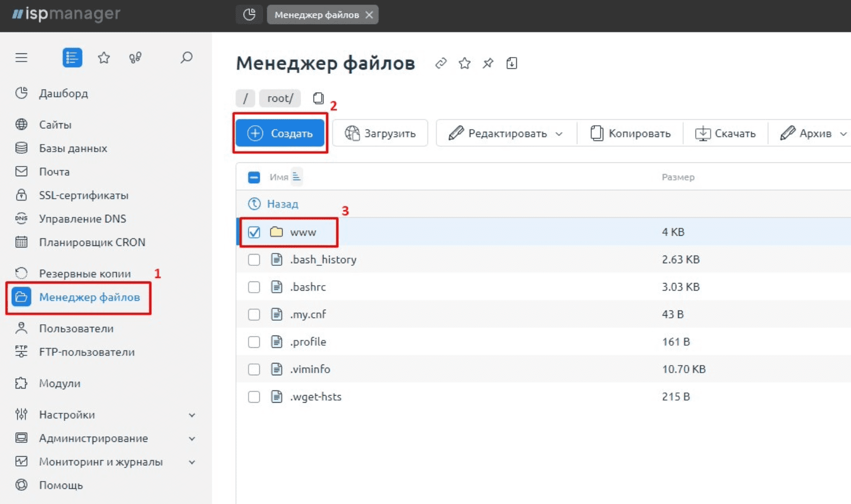Expand the Мониторинг и журналы chevron

(192, 462)
